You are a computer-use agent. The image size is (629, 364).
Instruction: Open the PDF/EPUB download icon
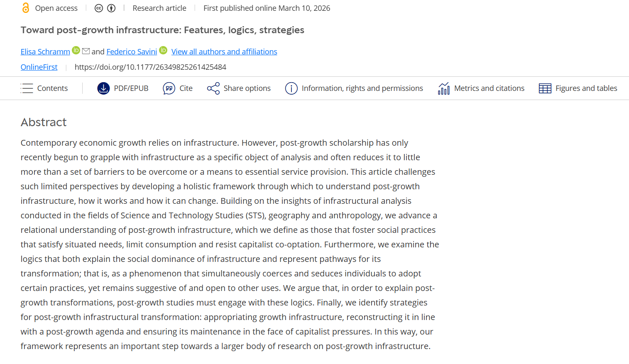click(103, 88)
